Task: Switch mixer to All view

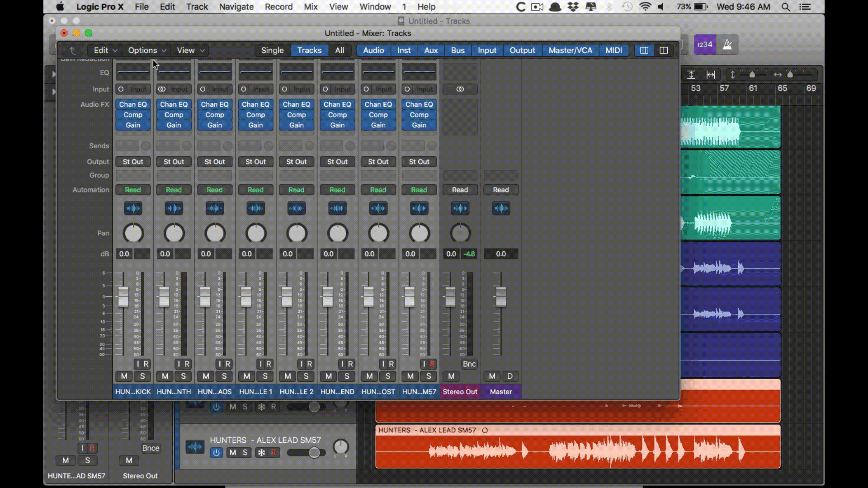Action: 339,50
